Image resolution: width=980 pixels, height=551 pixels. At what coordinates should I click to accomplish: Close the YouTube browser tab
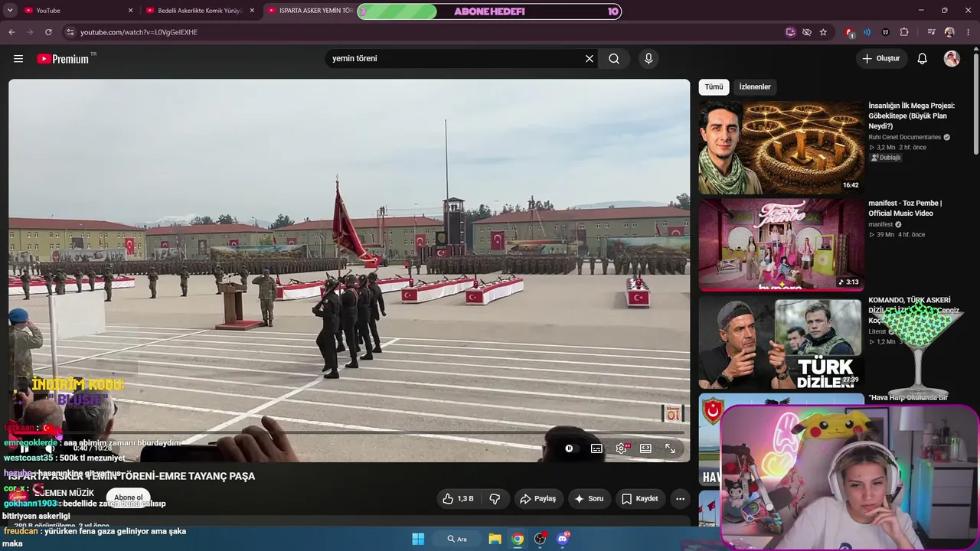coord(130,11)
